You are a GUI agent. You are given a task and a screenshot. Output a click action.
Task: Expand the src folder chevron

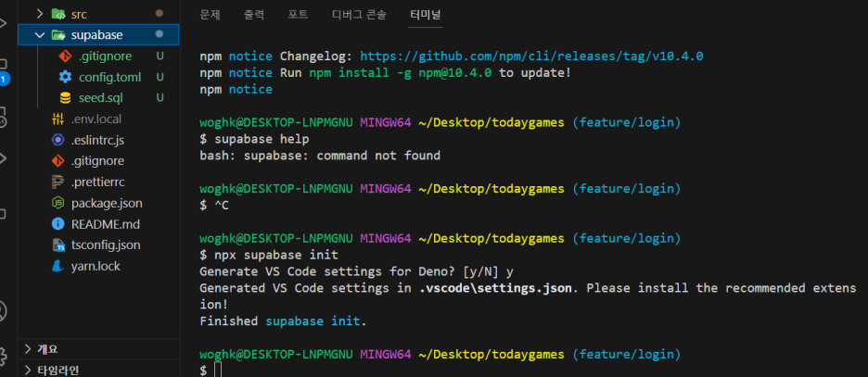click(39, 14)
